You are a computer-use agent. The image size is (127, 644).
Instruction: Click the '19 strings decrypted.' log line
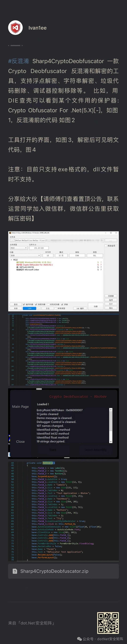(x=51, y=441)
